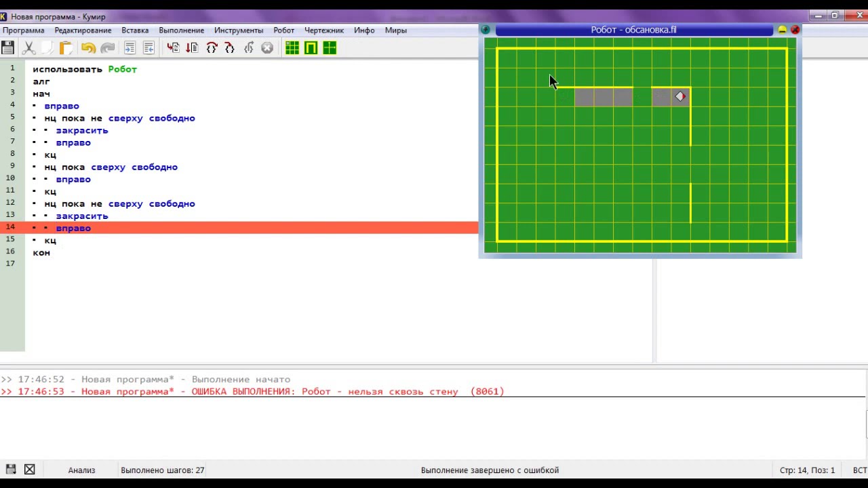Click 'вправо' on line 10
This screenshot has width=868, height=488.
tap(73, 179)
